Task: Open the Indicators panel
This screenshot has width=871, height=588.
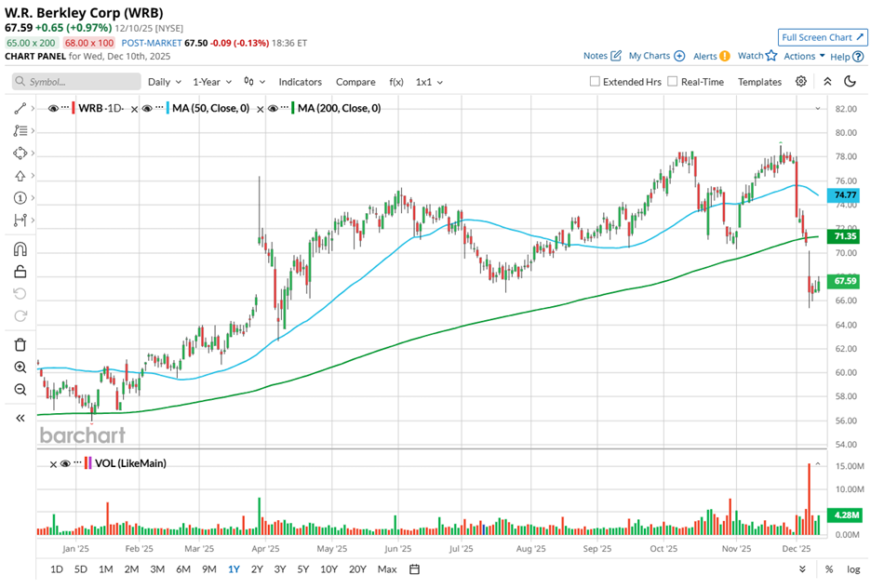Action: click(300, 82)
